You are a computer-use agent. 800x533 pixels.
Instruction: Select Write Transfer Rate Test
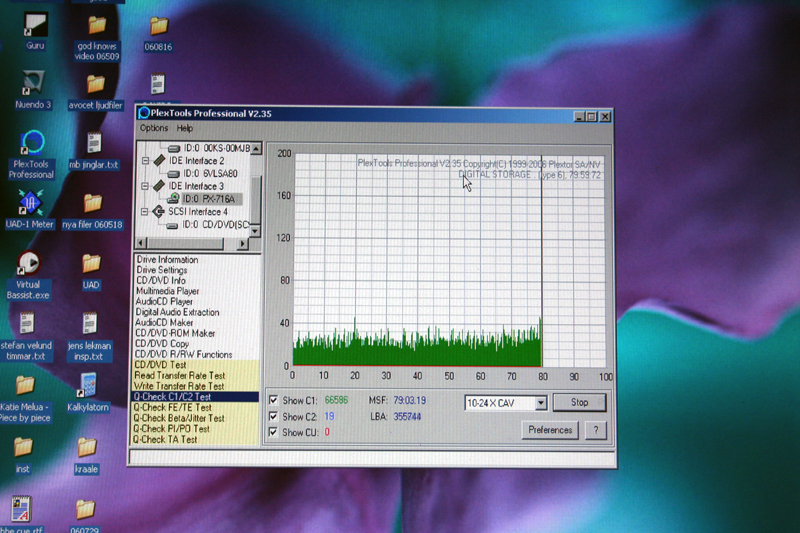[x=179, y=386]
